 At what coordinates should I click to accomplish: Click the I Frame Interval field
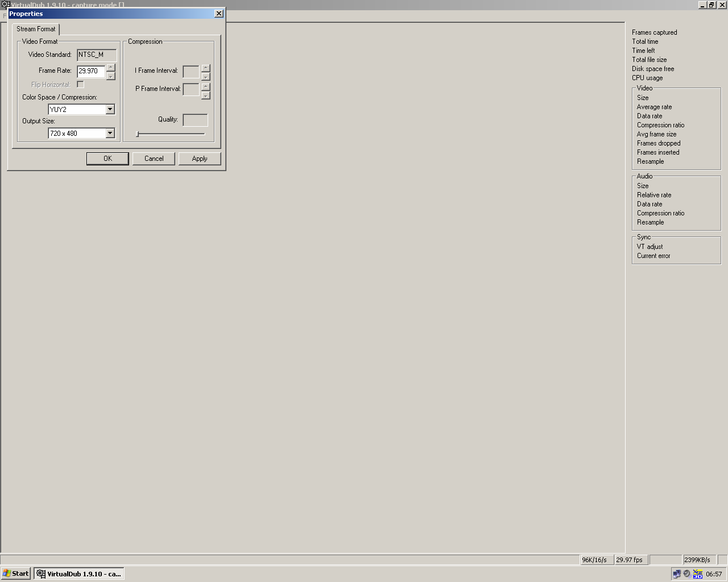pos(191,72)
